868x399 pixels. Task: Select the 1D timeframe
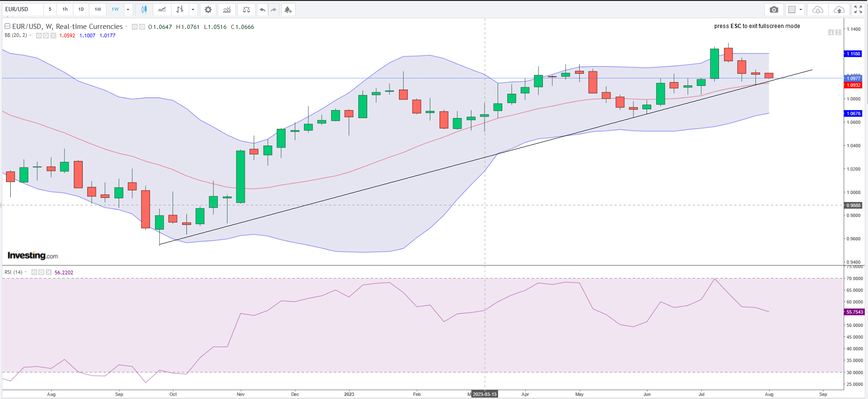pos(81,9)
